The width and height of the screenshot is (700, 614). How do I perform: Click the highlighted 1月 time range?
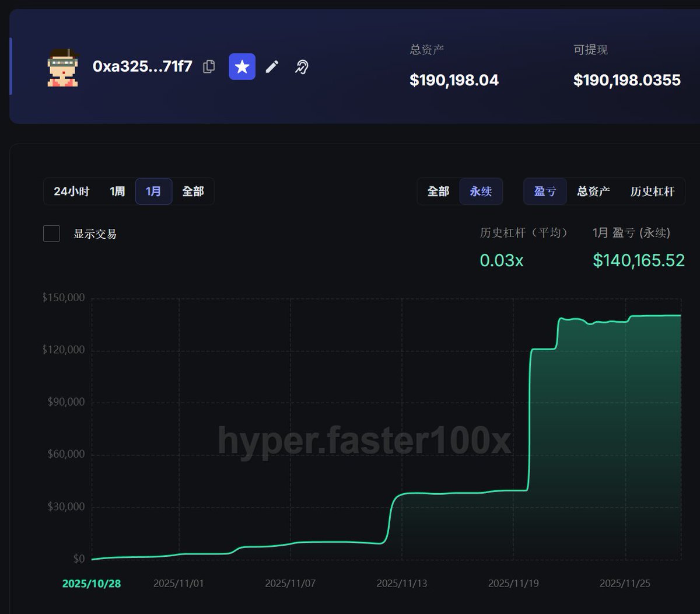(153, 191)
